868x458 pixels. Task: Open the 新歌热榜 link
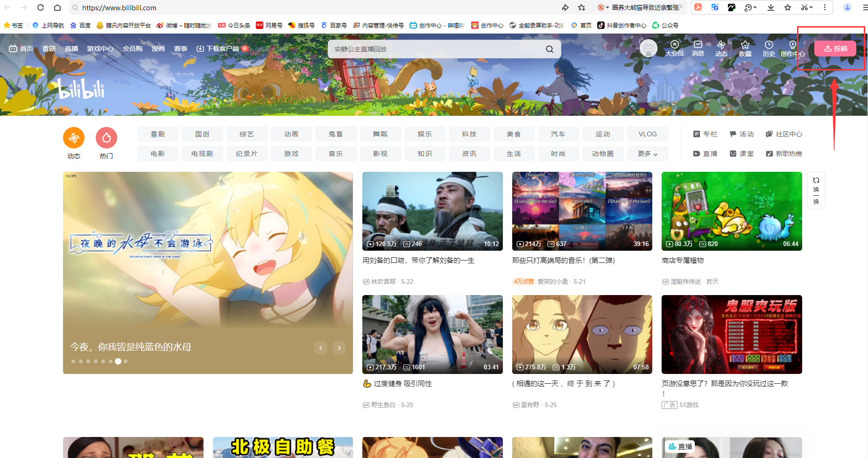[784, 154]
